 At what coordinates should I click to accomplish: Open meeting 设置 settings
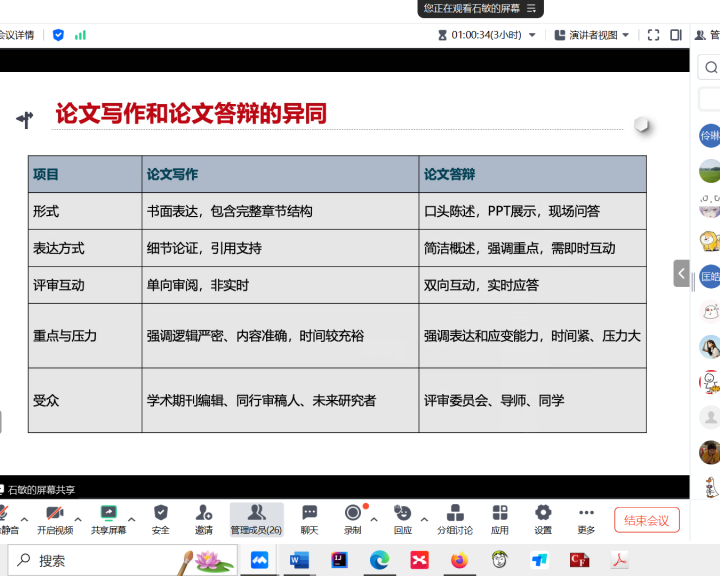coord(543,519)
